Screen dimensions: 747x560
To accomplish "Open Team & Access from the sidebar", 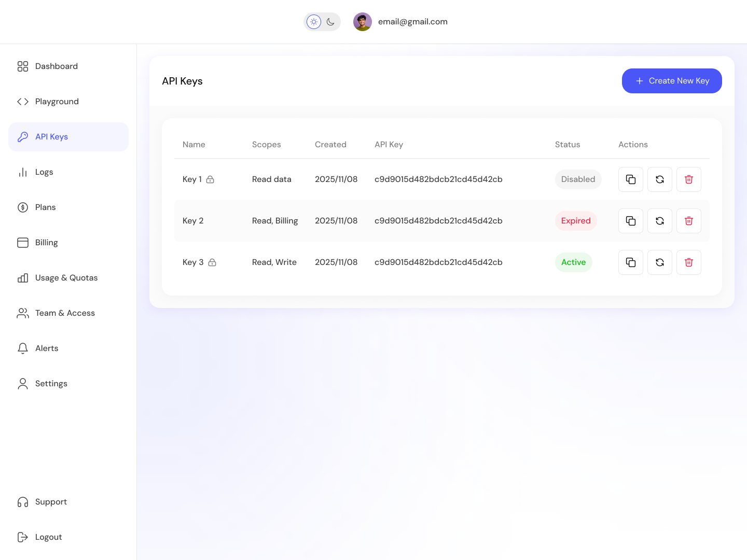I will 65,313.
